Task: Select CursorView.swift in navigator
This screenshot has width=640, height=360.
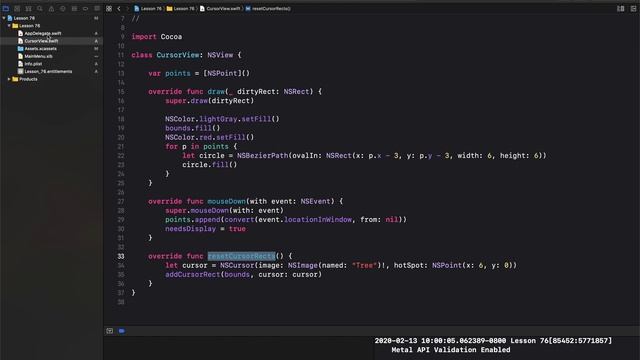Action: tap(41, 41)
